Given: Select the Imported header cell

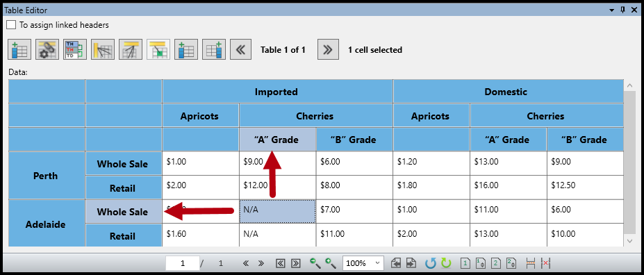Looking at the screenshot, I should 278,92.
